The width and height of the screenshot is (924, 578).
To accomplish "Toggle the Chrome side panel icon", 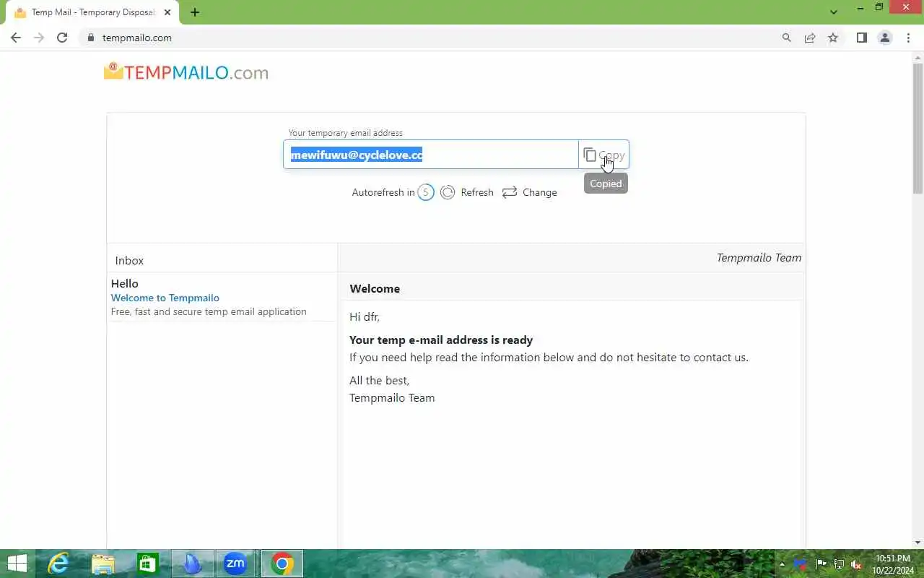I will 861,38.
